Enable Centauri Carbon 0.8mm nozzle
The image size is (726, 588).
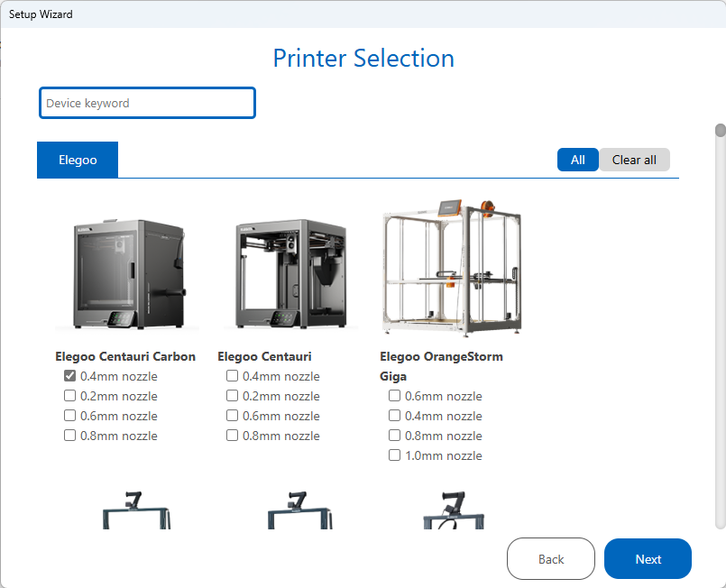(69, 436)
